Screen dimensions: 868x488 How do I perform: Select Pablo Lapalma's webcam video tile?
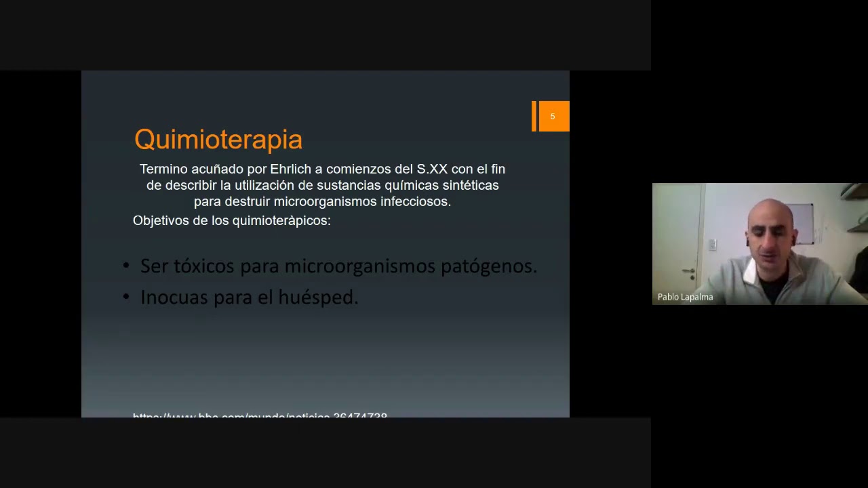click(759, 244)
